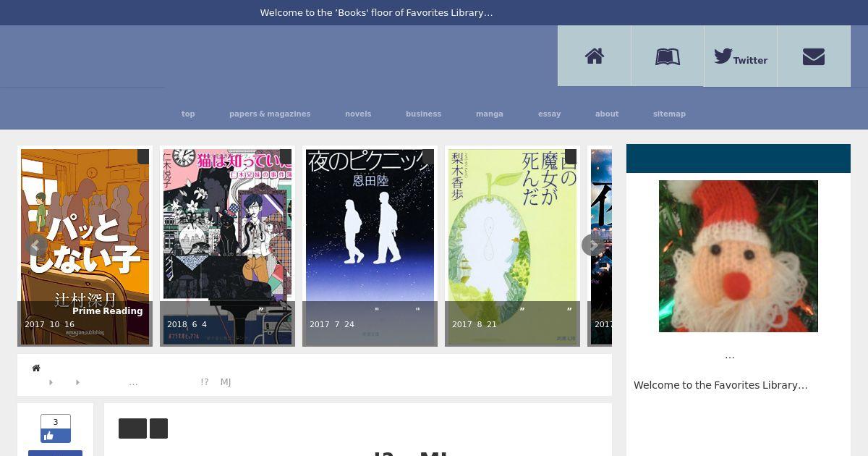Go to next carousel slide
868x456 pixels.
(593, 245)
